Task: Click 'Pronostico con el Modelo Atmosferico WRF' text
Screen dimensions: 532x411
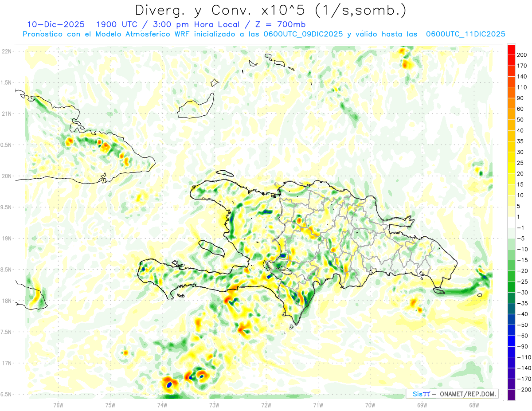Action: pos(107,34)
